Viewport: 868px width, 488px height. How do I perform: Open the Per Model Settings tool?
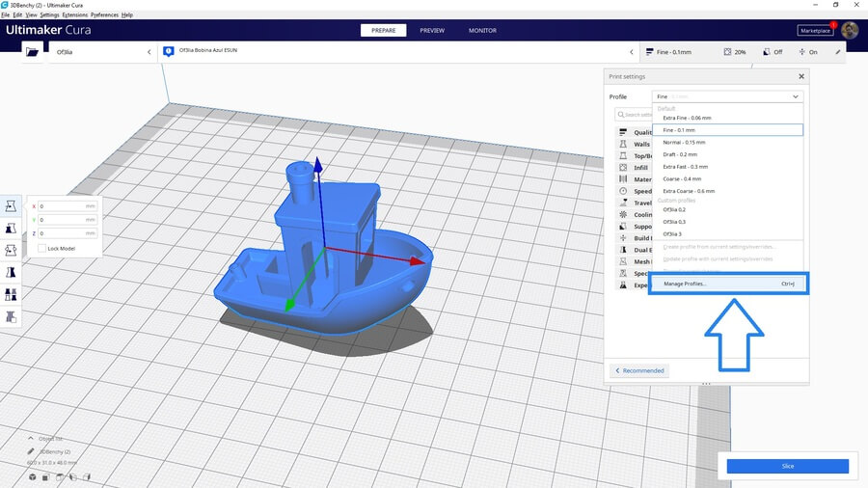(x=11, y=294)
